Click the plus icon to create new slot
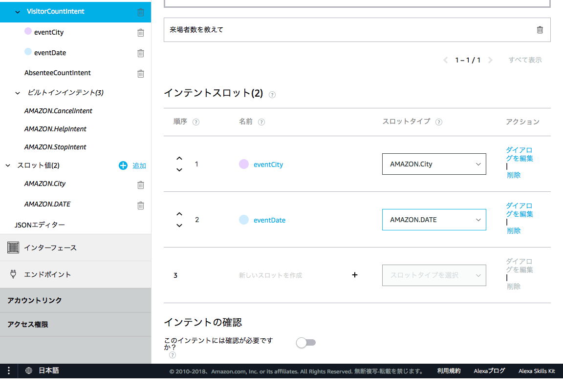Image resolution: width=563 pixels, height=392 pixels. [x=355, y=275]
